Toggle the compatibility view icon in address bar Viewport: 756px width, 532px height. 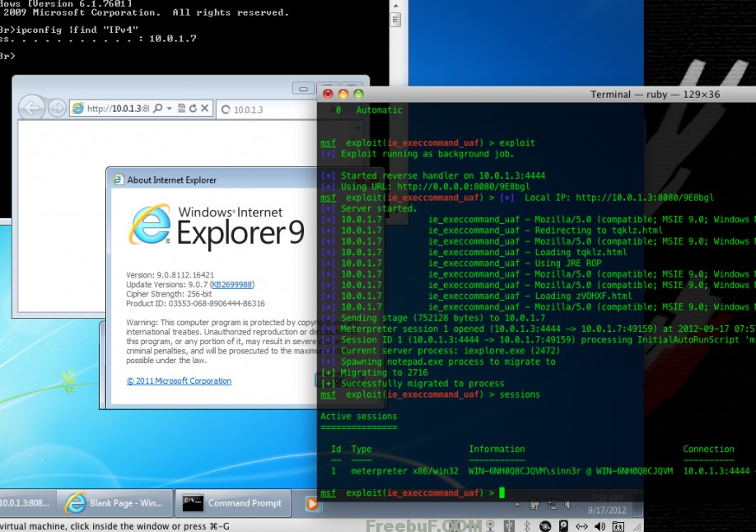181,109
